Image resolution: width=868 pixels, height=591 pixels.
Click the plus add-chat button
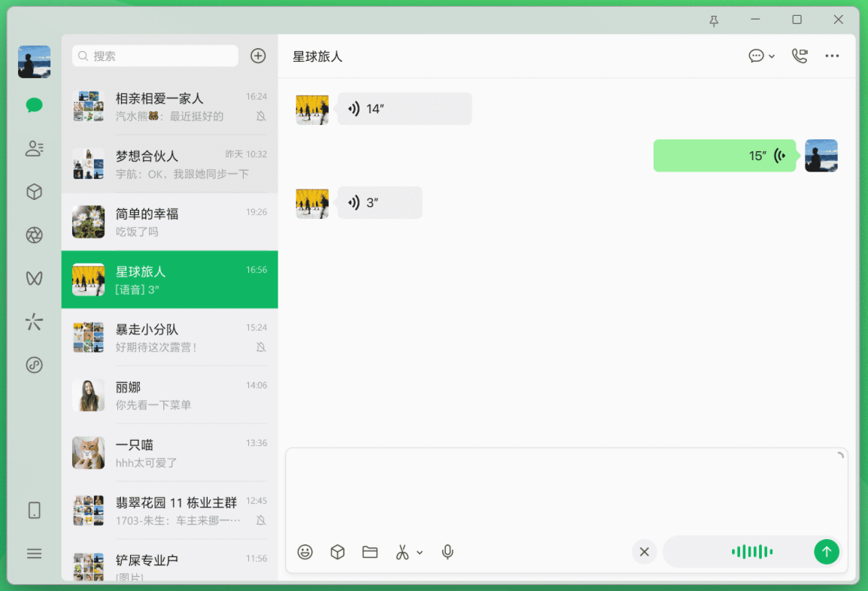pyautogui.click(x=258, y=56)
